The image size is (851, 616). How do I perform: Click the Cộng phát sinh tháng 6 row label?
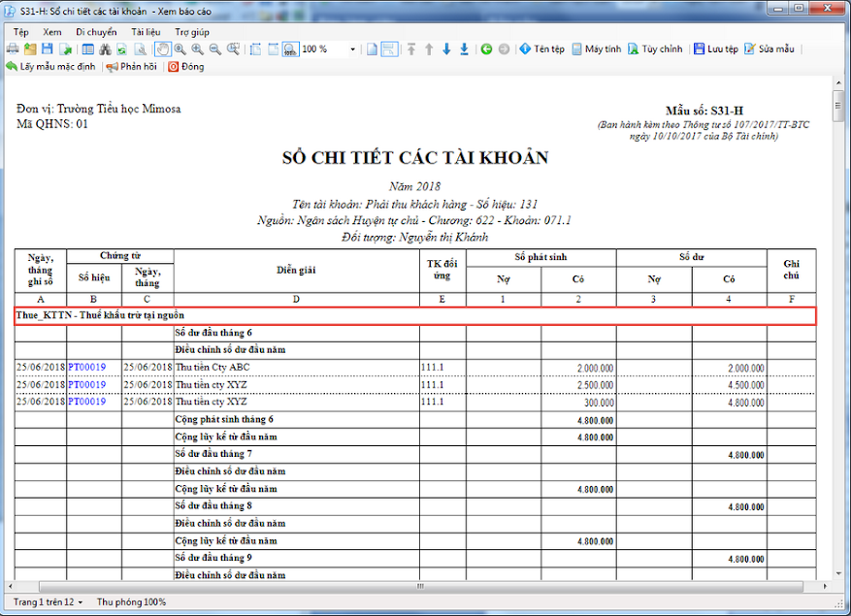tap(224, 419)
